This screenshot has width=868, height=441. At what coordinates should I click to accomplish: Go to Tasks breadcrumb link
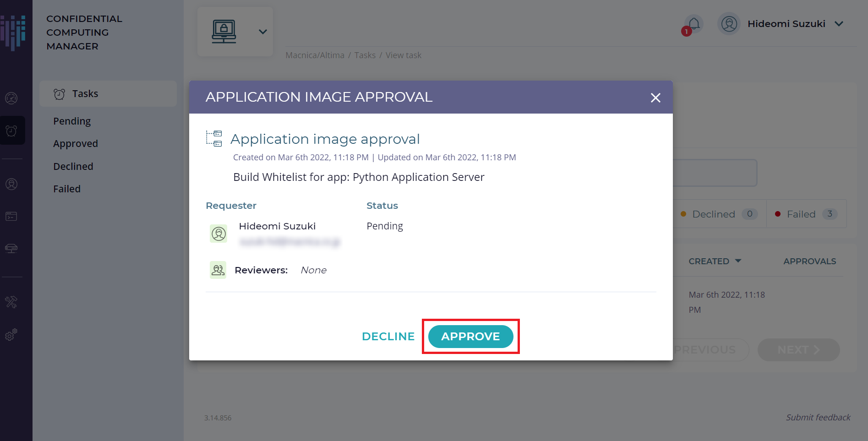click(x=365, y=55)
